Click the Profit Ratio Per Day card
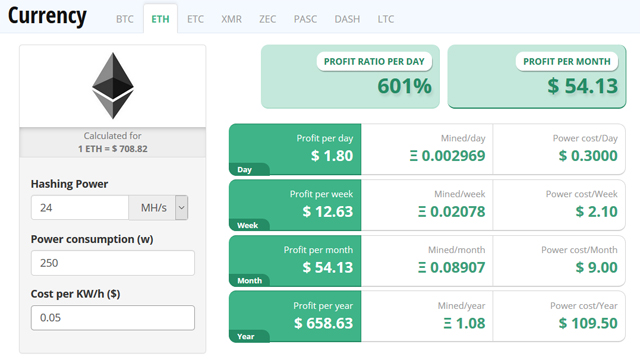The image size is (640, 360). (x=350, y=77)
